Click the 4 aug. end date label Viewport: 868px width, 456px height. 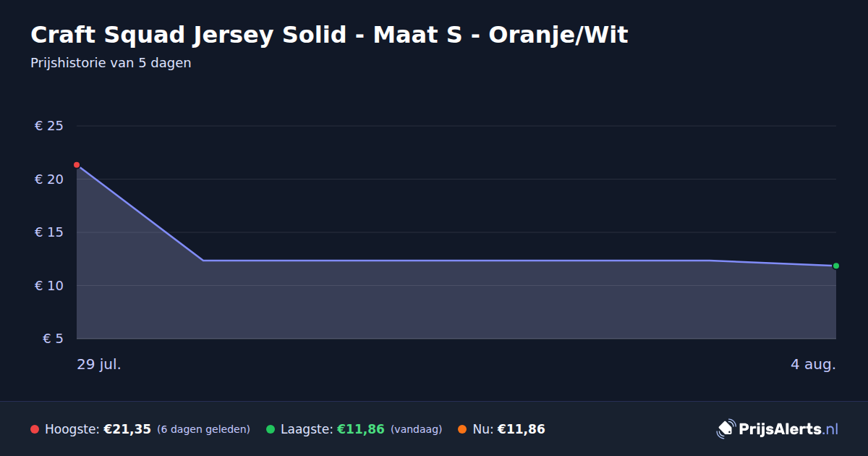813,364
